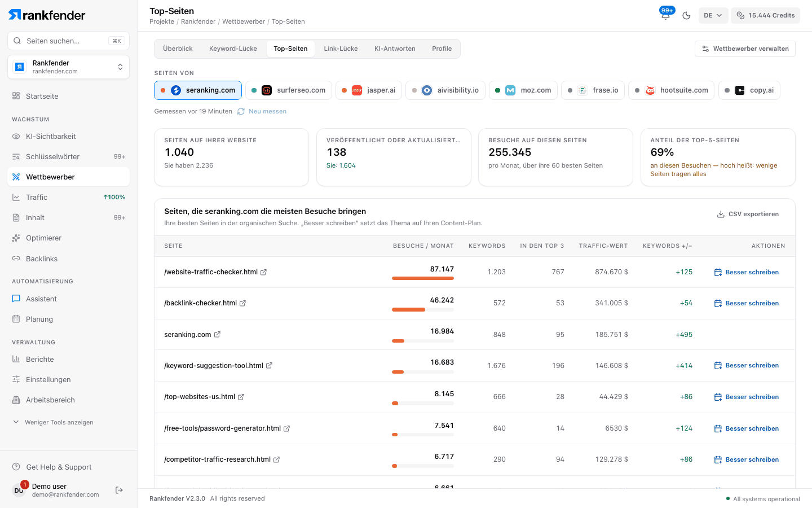Image resolution: width=812 pixels, height=508 pixels.
Task: Switch to the Link-Lücke tab
Action: pyautogui.click(x=341, y=49)
